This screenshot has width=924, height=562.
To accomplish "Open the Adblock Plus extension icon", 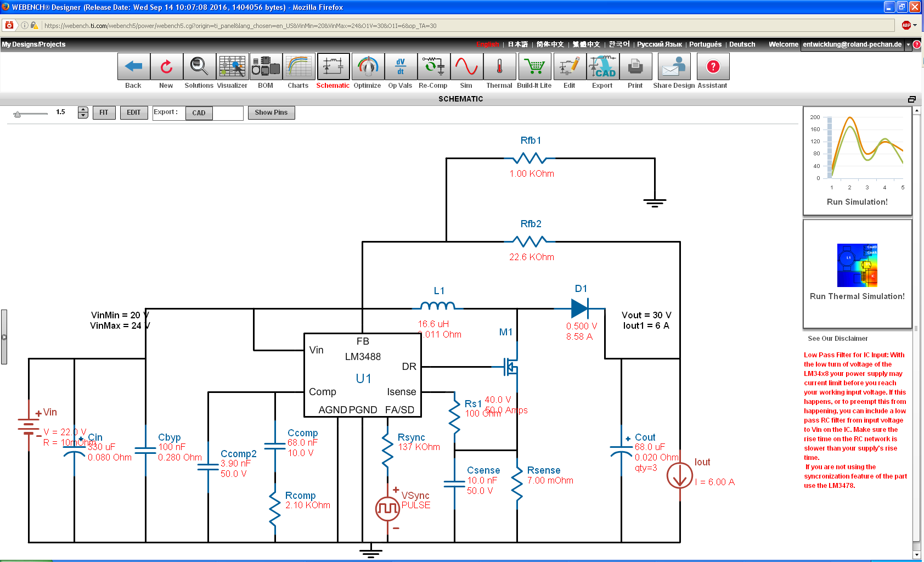I will point(906,25).
